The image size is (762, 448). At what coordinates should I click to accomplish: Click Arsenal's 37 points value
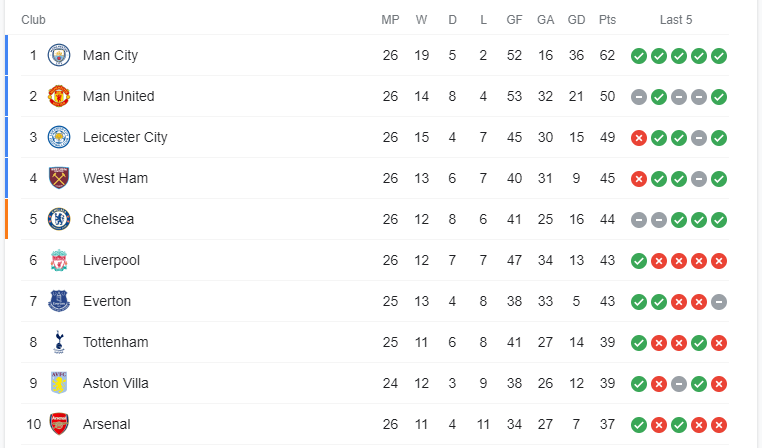(x=607, y=424)
